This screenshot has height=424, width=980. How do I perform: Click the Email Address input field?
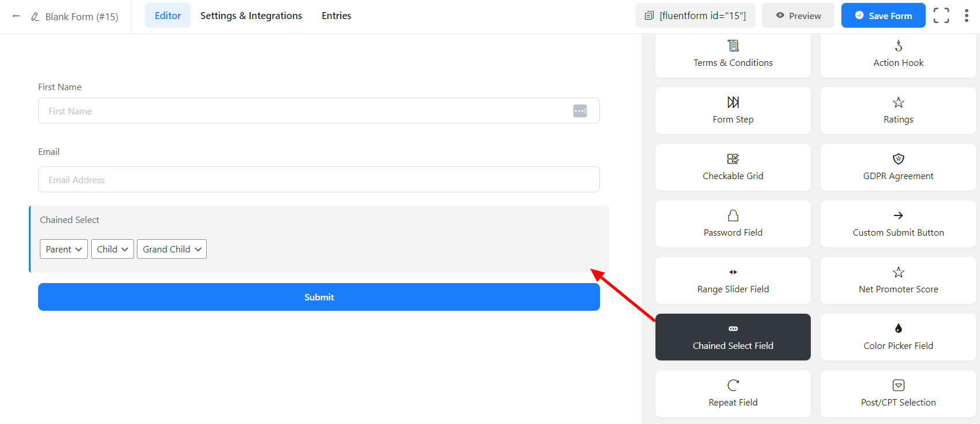tap(319, 180)
